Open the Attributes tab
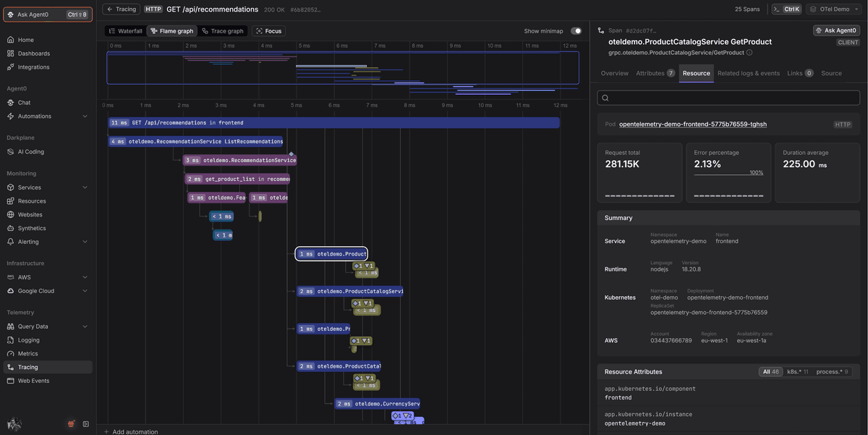Screen dimensions: 868x435 655,73
